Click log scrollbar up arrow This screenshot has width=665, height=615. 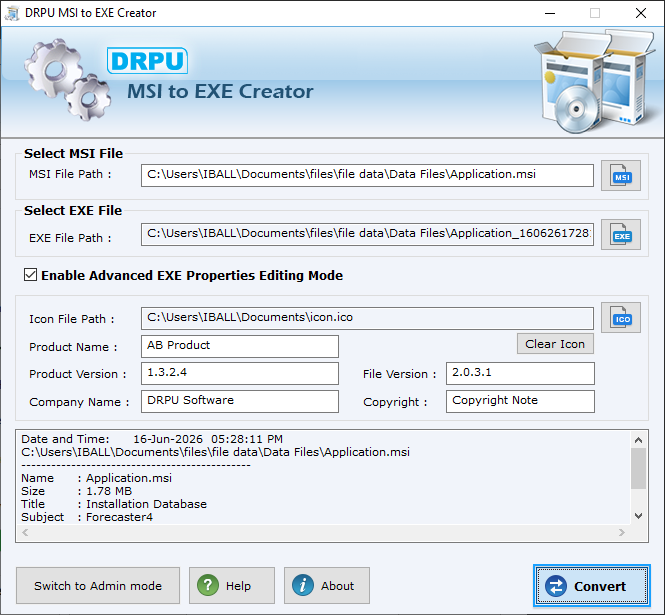[638, 440]
